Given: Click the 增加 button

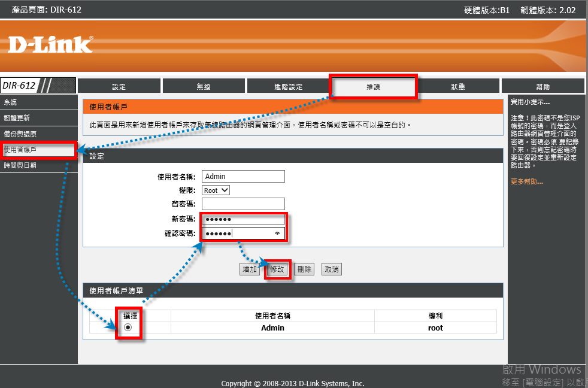Looking at the screenshot, I should (250, 269).
